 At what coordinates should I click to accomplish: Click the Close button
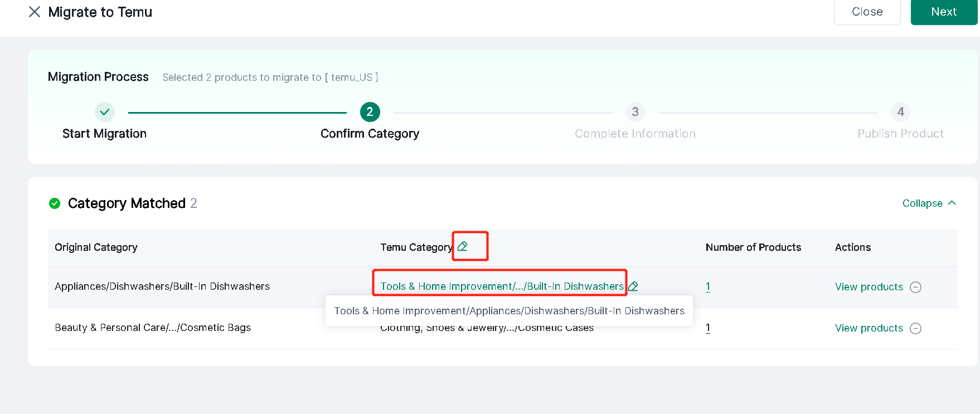point(867,12)
